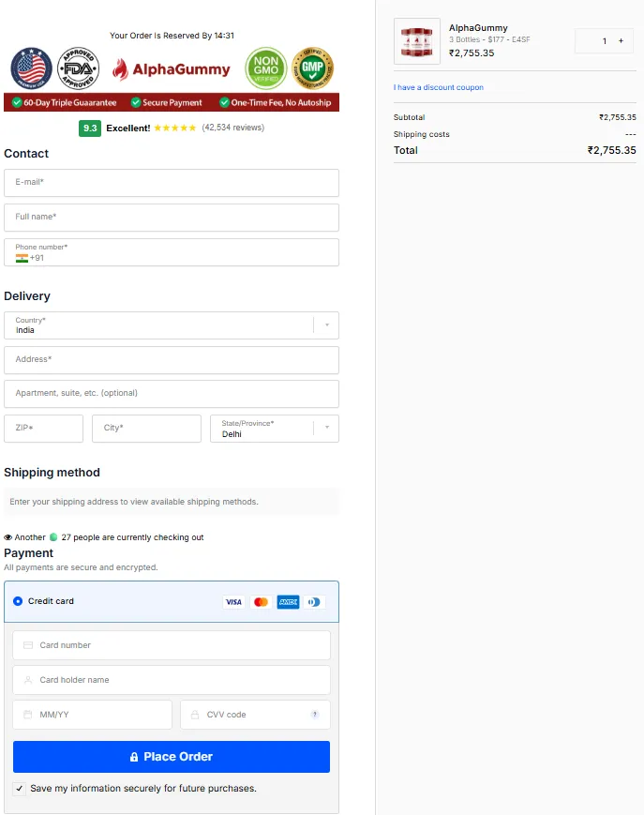The image size is (644, 815).
Task: Focus the Apartment, suite, etc. field
Action: point(172,394)
